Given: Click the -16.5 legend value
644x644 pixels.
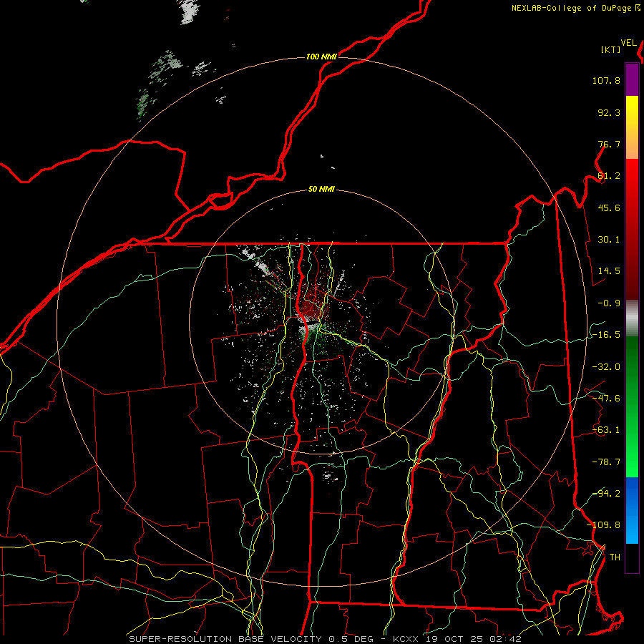Looking at the screenshot, I should tap(606, 335).
